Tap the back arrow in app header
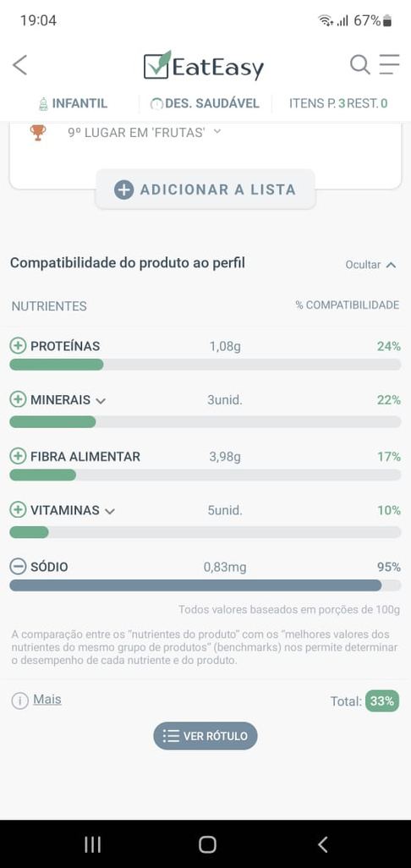 click(x=20, y=65)
